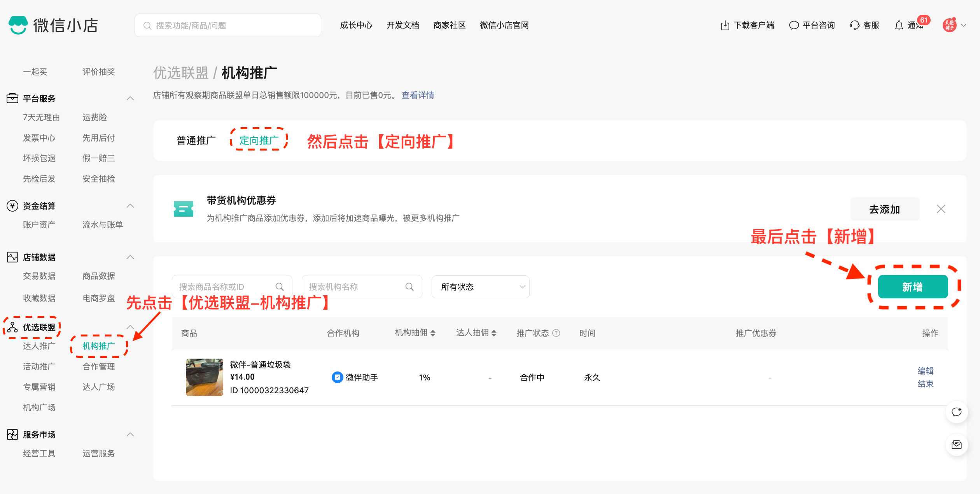The image size is (980, 494).
Task: Select the 普通推广 tab
Action: [196, 140]
